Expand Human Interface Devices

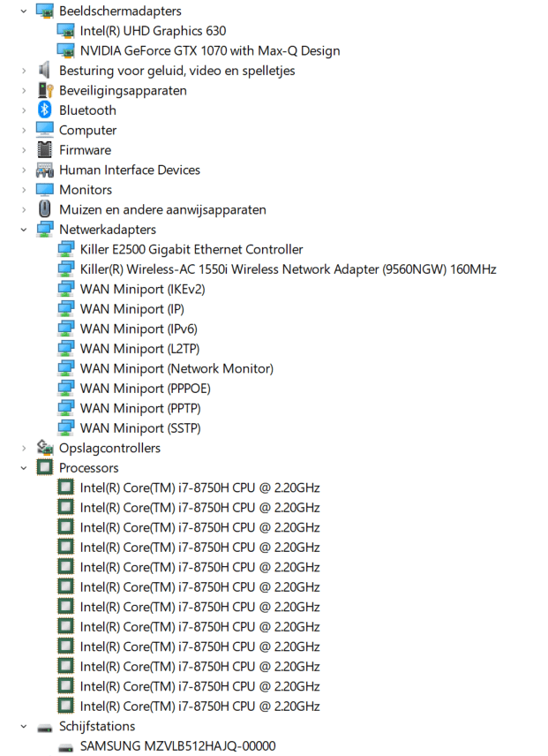coord(24,170)
